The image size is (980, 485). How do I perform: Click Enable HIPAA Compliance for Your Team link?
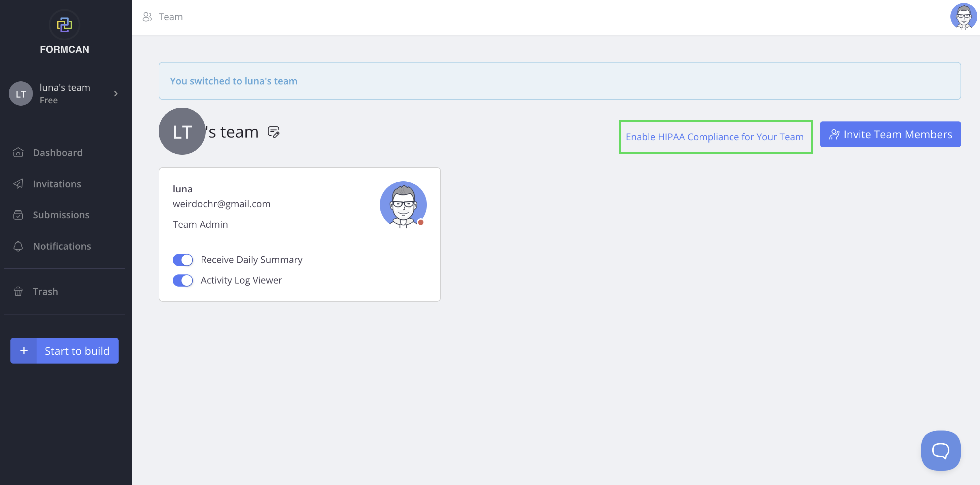[714, 137]
